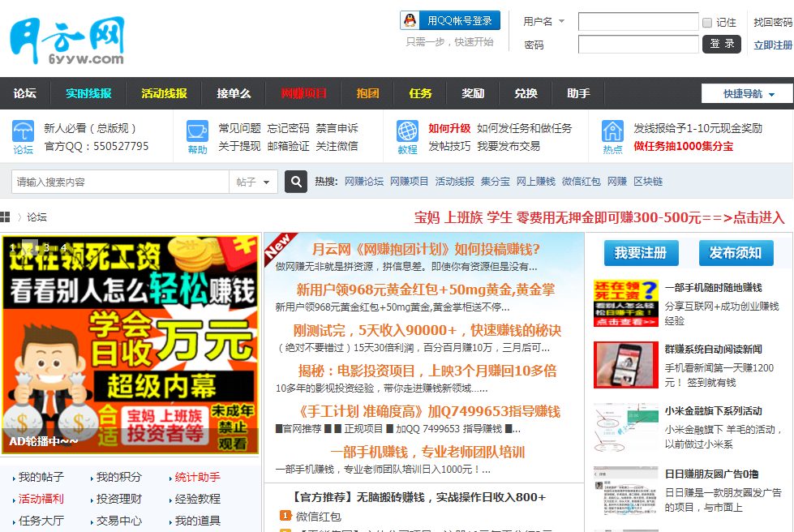This screenshot has height=532, width=794.
Task: Click the coffee cup 帮助 icon
Action: (x=197, y=131)
